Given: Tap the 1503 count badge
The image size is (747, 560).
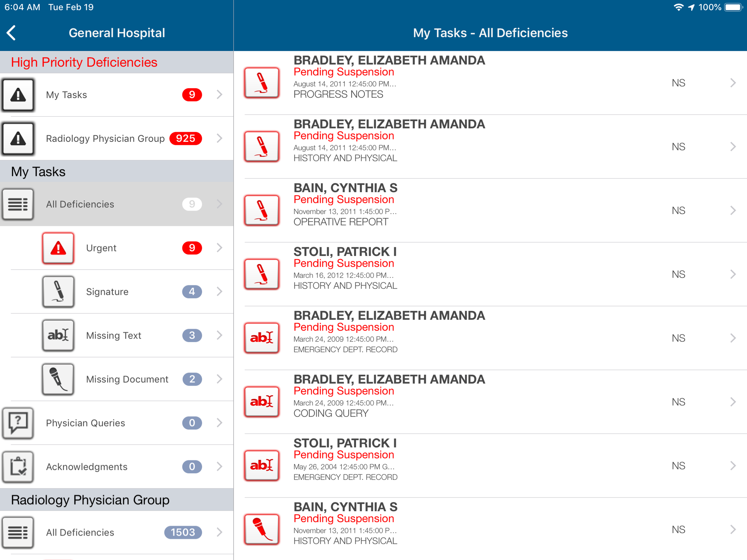Looking at the screenshot, I should click(x=183, y=532).
